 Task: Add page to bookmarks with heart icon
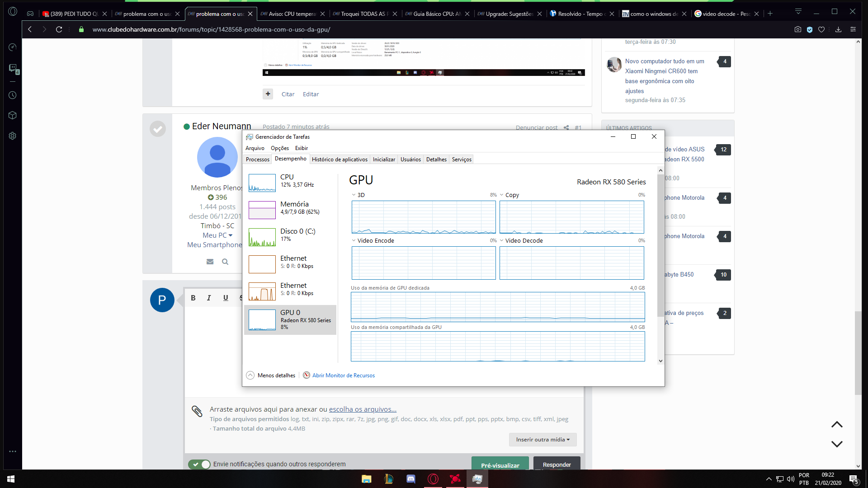[x=821, y=29]
